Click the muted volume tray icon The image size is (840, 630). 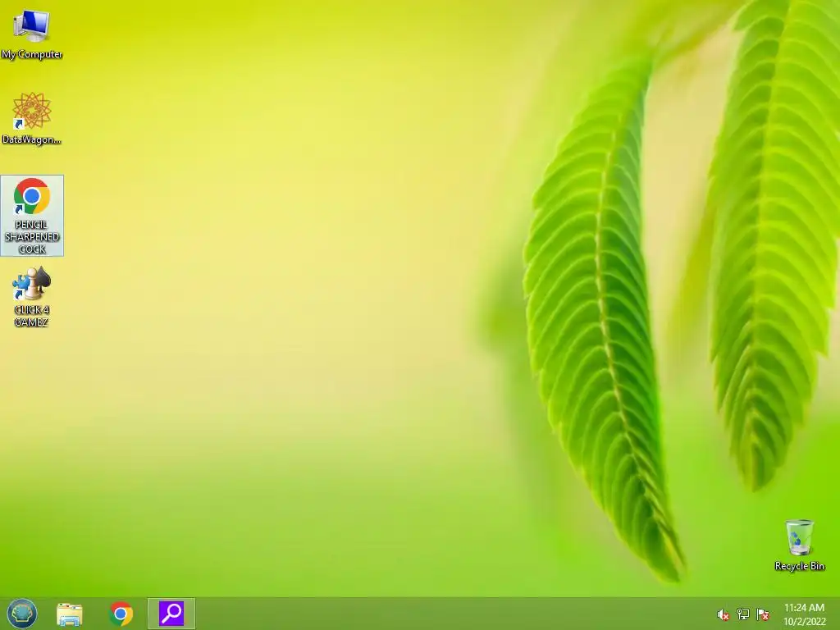click(x=724, y=614)
